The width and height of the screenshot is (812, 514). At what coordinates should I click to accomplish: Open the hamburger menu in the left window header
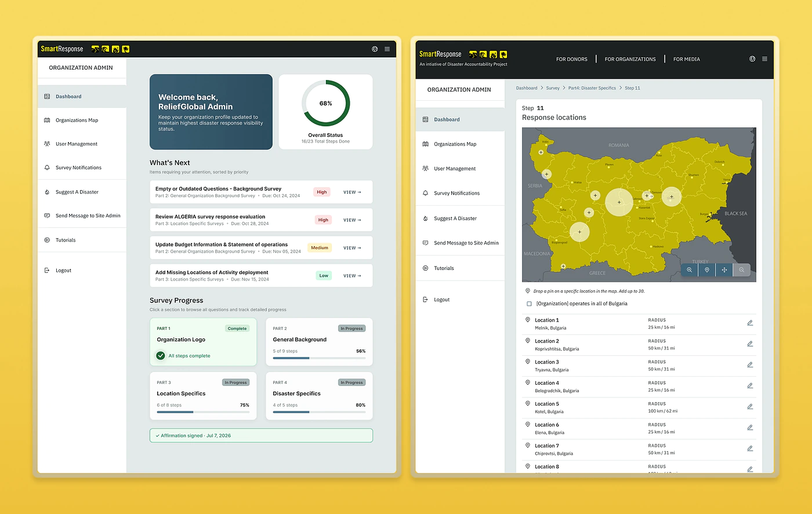387,49
